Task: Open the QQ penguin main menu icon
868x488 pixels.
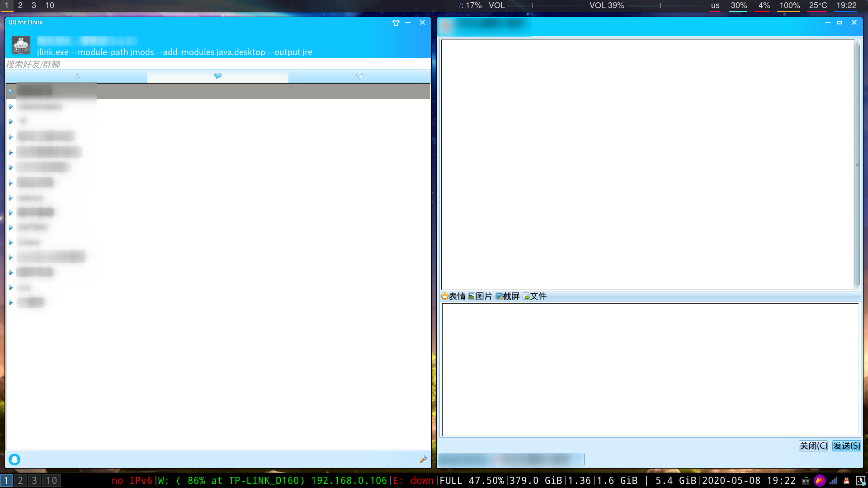Action: (14, 459)
